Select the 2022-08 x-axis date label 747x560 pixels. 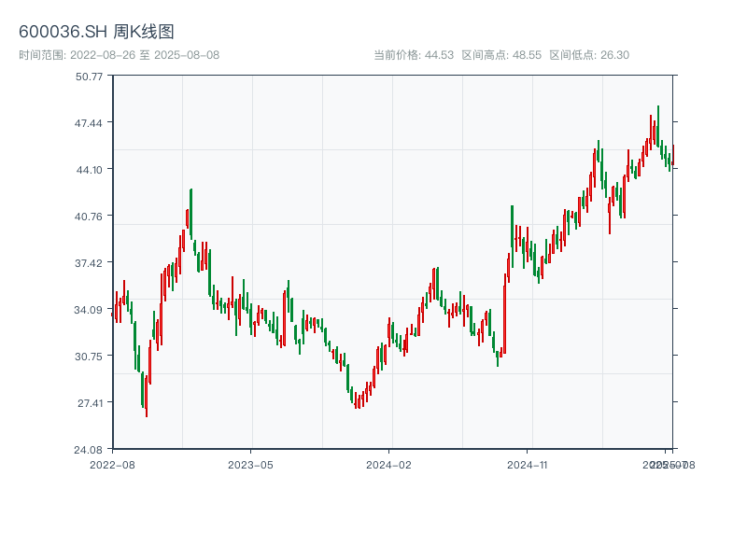click(112, 464)
